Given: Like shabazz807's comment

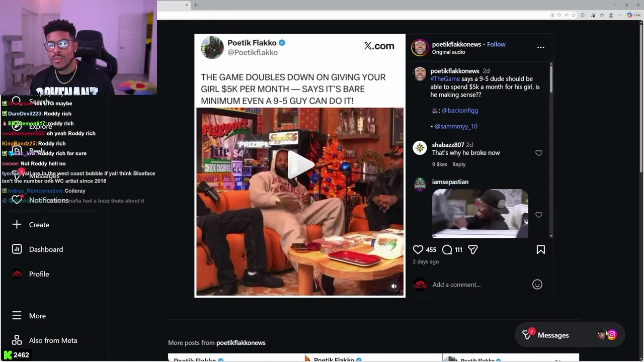Looking at the screenshot, I should [539, 153].
